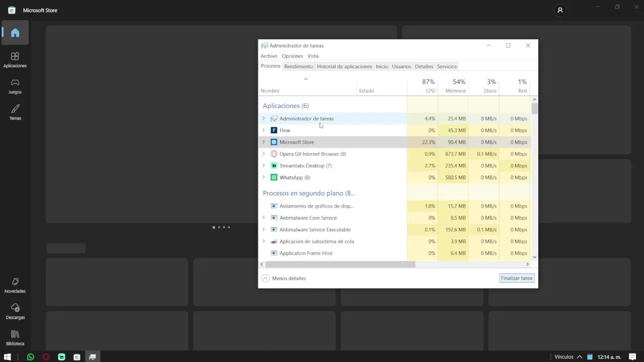Sort processes by Disco column
Viewport: 644px width, 362px height.
[484, 86]
